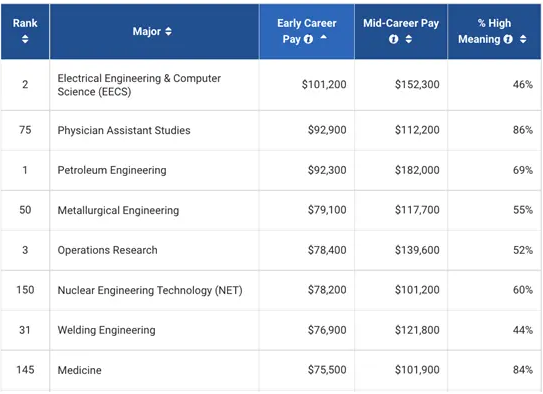Select the Major column header text
Viewport: 543px width, 394px height.
coord(147,32)
